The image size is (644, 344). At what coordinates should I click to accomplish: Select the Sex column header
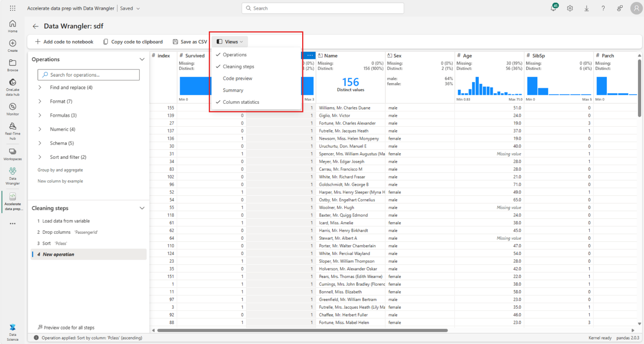[x=420, y=56]
